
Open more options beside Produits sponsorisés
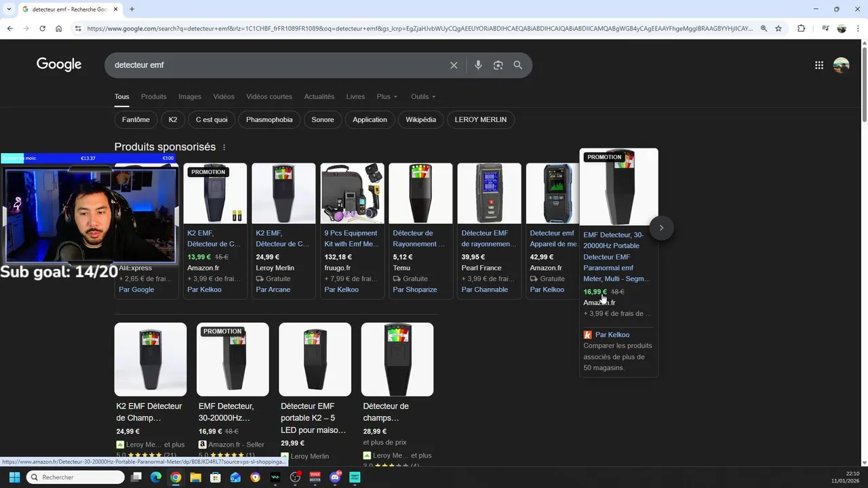[224, 147]
